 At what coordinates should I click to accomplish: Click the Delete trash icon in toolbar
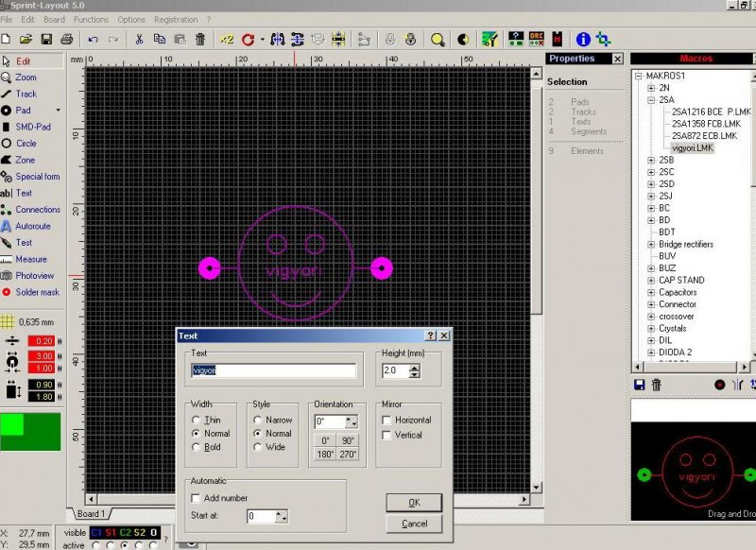[200, 39]
